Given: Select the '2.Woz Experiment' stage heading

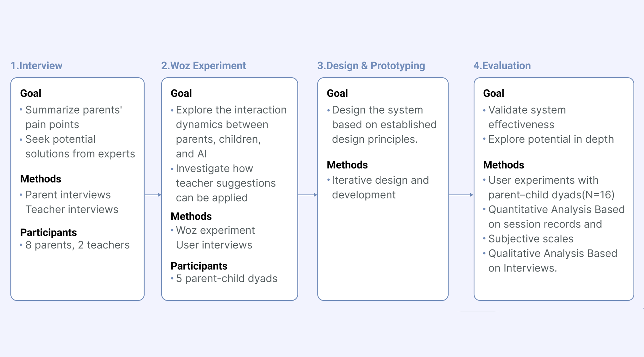Looking at the screenshot, I should coord(203,66).
